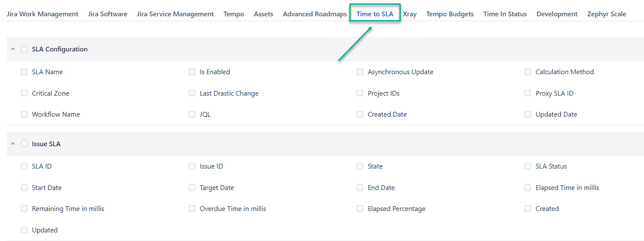Viewport: 644px width, 241px height.
Task: Collapse the Issue SLA section chevron
Action: click(x=13, y=144)
